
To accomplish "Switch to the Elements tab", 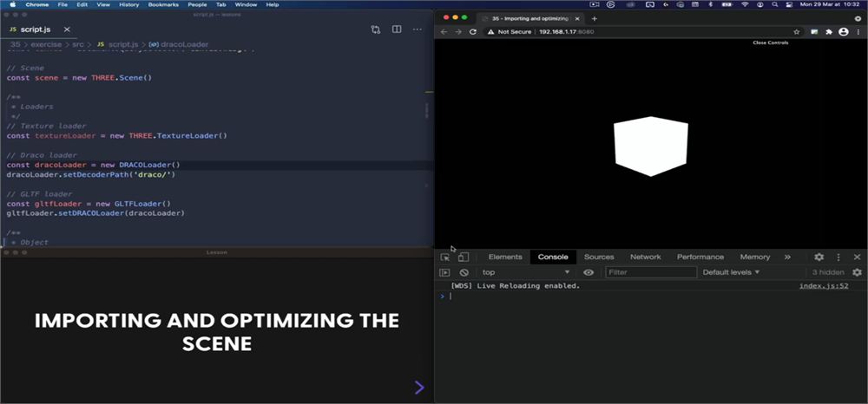I will (505, 257).
